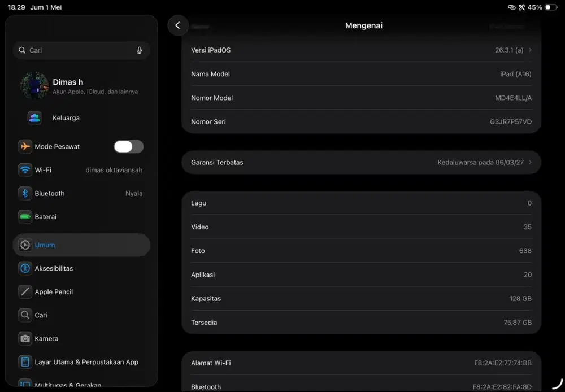Tap the Foto count 638
Viewport: 565px width, 392px height.
pos(525,251)
